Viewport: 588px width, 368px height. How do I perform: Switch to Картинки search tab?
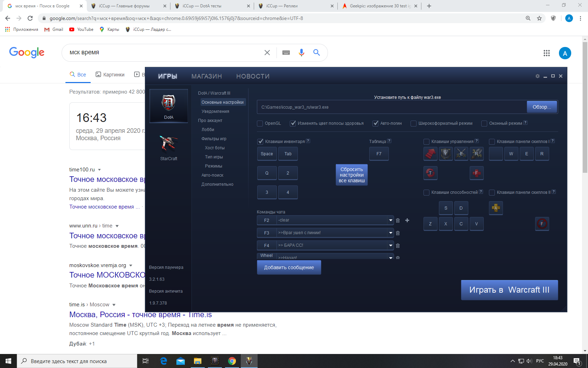(x=110, y=75)
